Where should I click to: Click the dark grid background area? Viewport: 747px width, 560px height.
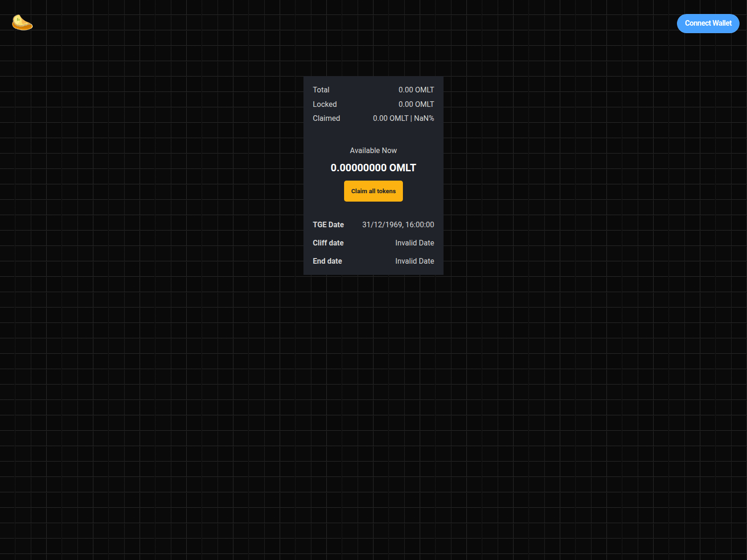140,373
